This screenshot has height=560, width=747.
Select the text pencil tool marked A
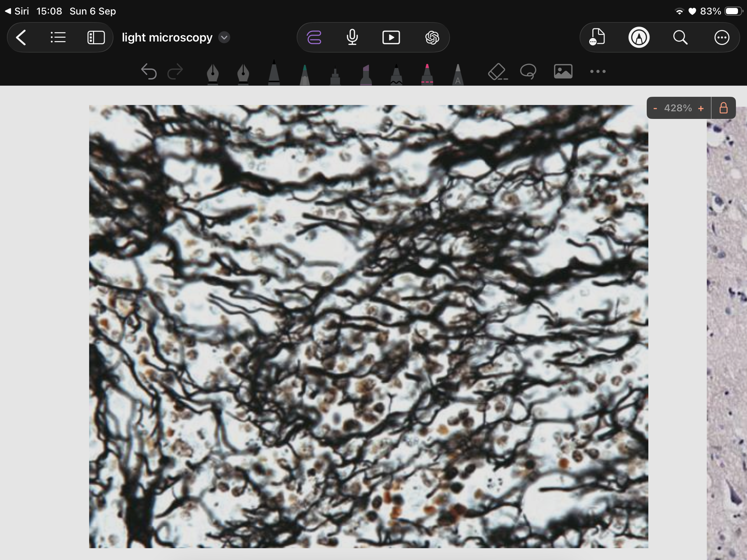[x=458, y=74]
